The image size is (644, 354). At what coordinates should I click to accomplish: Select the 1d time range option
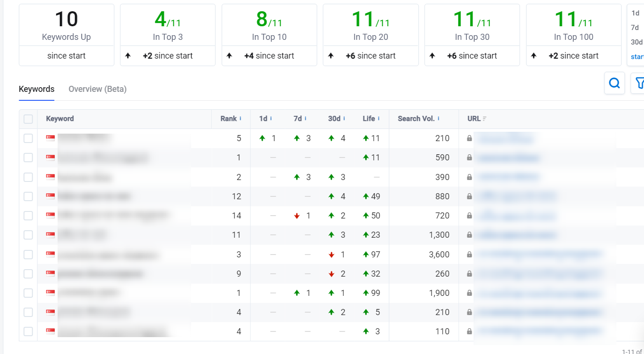[635, 13]
